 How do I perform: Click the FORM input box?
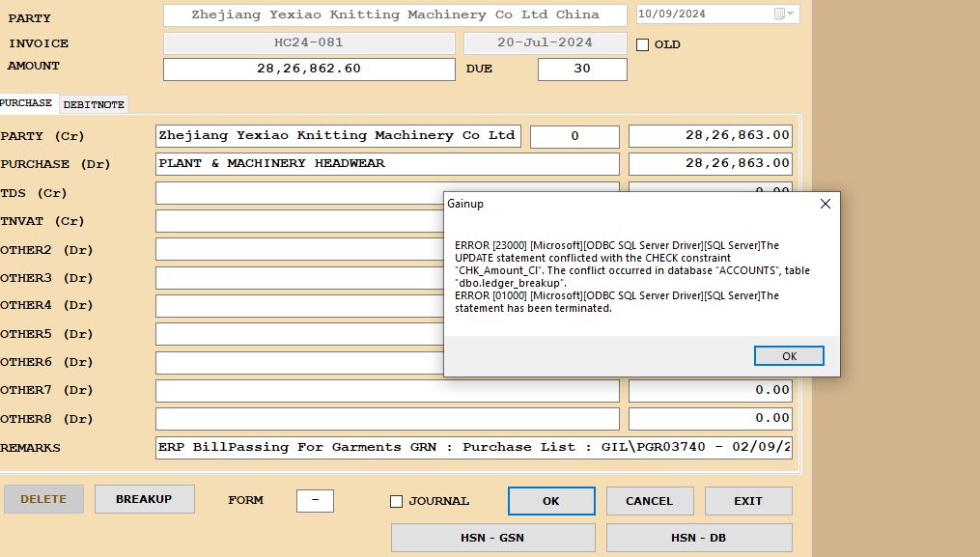pos(315,501)
